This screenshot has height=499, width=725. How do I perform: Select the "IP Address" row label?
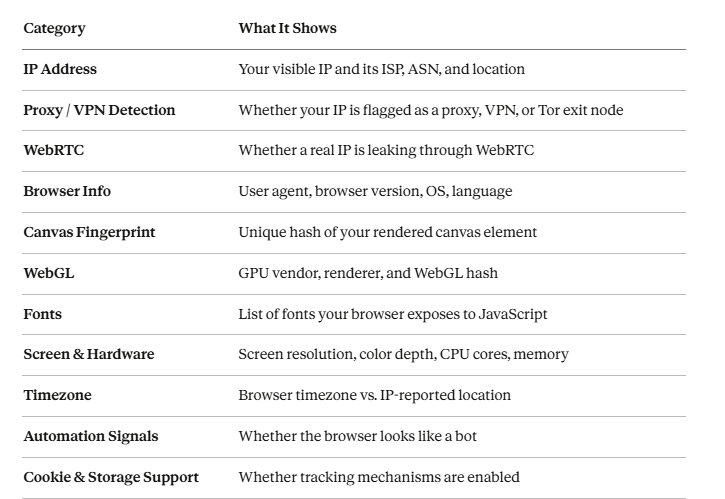coord(60,69)
